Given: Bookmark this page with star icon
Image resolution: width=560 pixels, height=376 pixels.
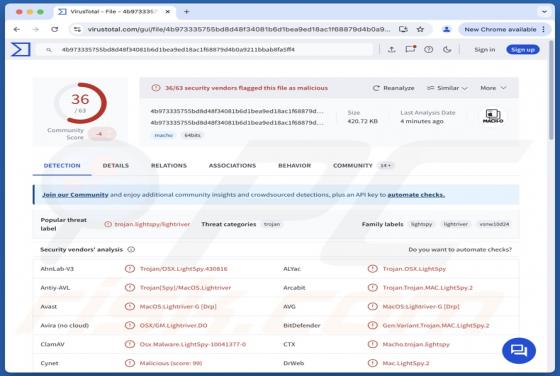Looking at the screenshot, I should pos(420,29).
